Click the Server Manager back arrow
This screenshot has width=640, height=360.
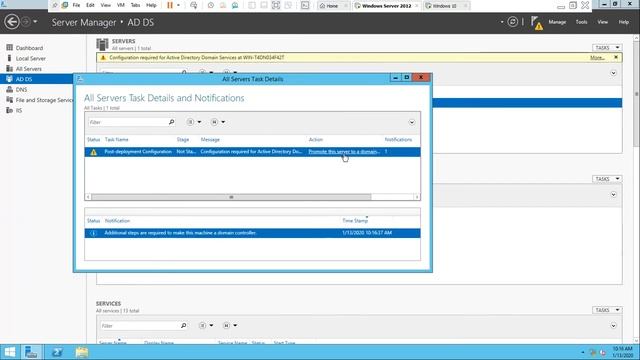pyautogui.click(x=12, y=22)
